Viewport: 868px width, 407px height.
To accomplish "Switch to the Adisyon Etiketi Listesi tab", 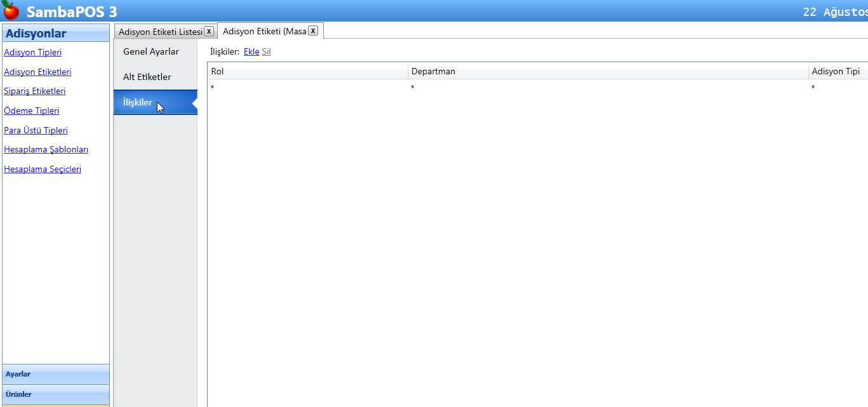I will click(160, 32).
